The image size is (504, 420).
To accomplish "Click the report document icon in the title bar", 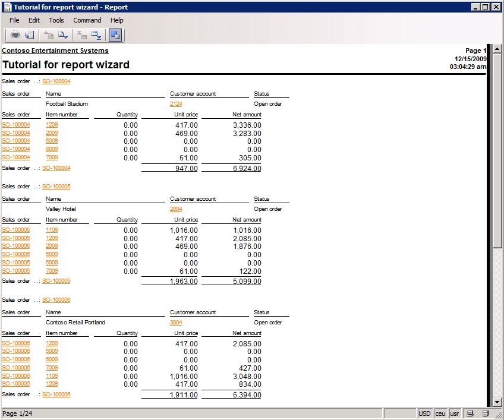I will coord(7,7).
